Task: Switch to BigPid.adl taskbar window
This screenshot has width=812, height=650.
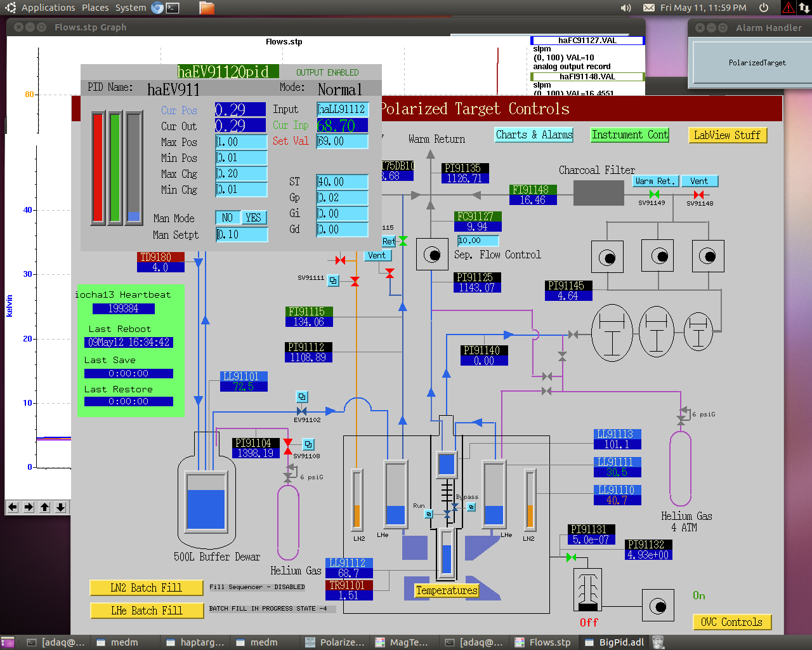Action: 615,642
